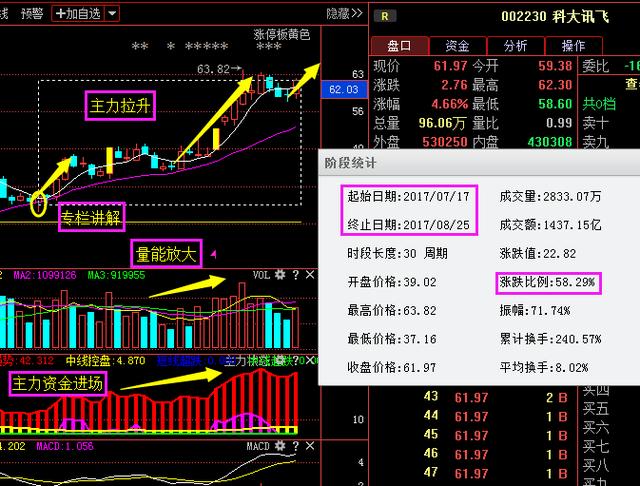Viewport: 640px width, 486px height.
Task: Close the main-force capital indicator panel
Action: [x=306, y=359]
